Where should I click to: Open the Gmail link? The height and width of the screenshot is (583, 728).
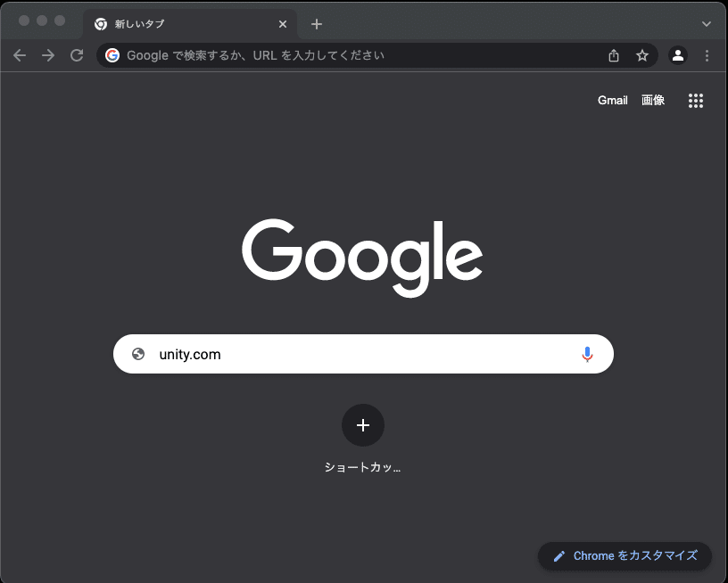[612, 100]
